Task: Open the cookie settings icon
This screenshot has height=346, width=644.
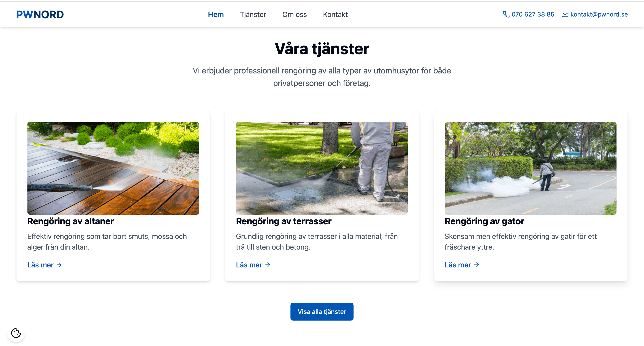Action: 16,333
